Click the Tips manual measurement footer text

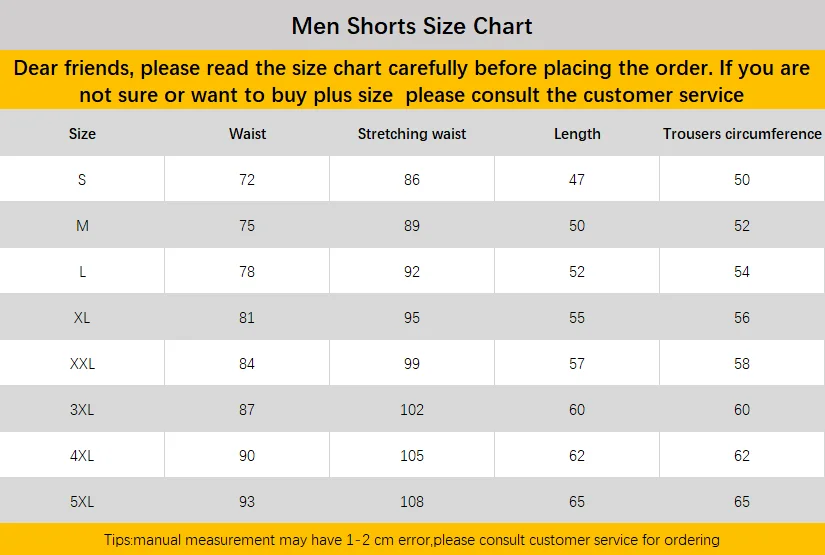(x=412, y=540)
